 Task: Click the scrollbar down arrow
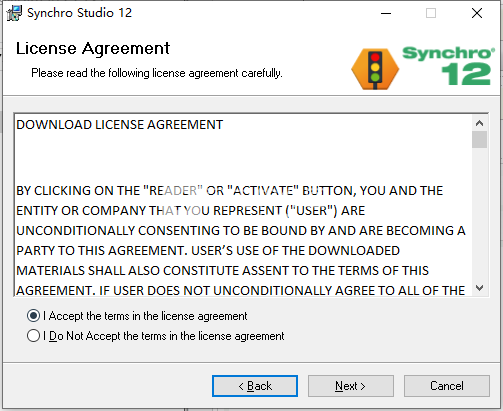click(x=479, y=288)
